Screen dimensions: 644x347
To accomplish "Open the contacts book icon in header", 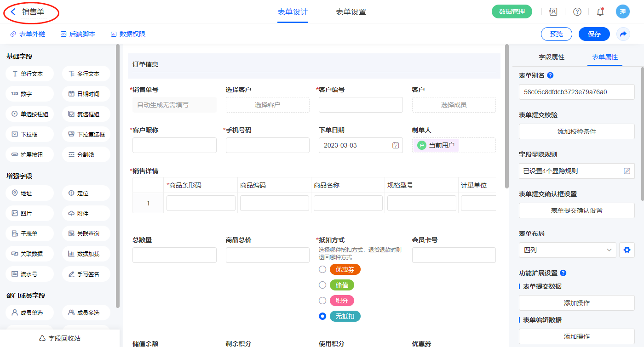I will click(x=553, y=12).
